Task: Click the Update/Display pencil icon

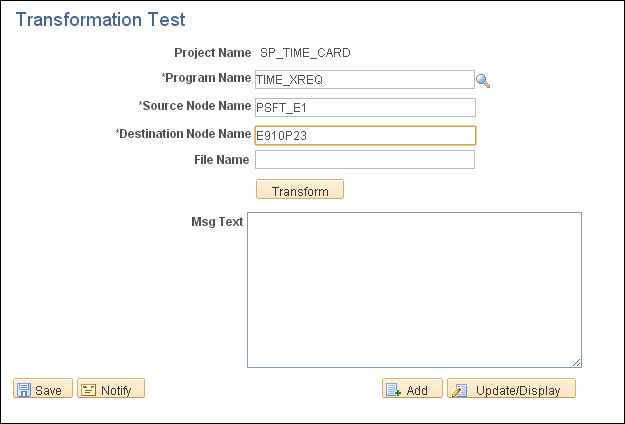Action: [x=459, y=390]
